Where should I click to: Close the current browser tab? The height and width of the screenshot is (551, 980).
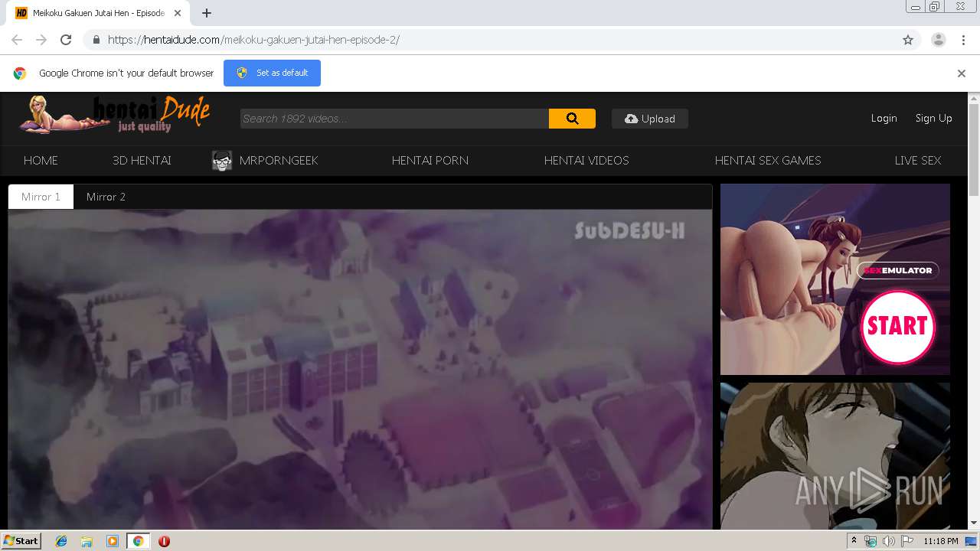tap(178, 13)
